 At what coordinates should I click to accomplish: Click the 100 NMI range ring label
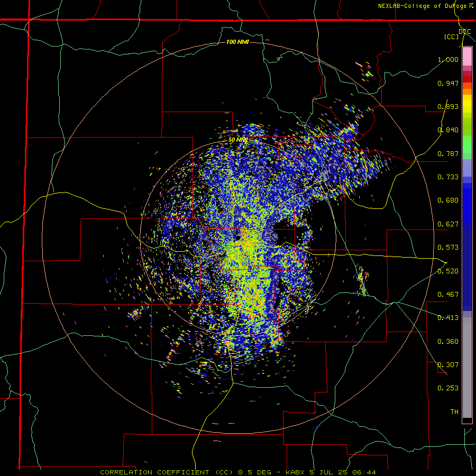(x=237, y=42)
